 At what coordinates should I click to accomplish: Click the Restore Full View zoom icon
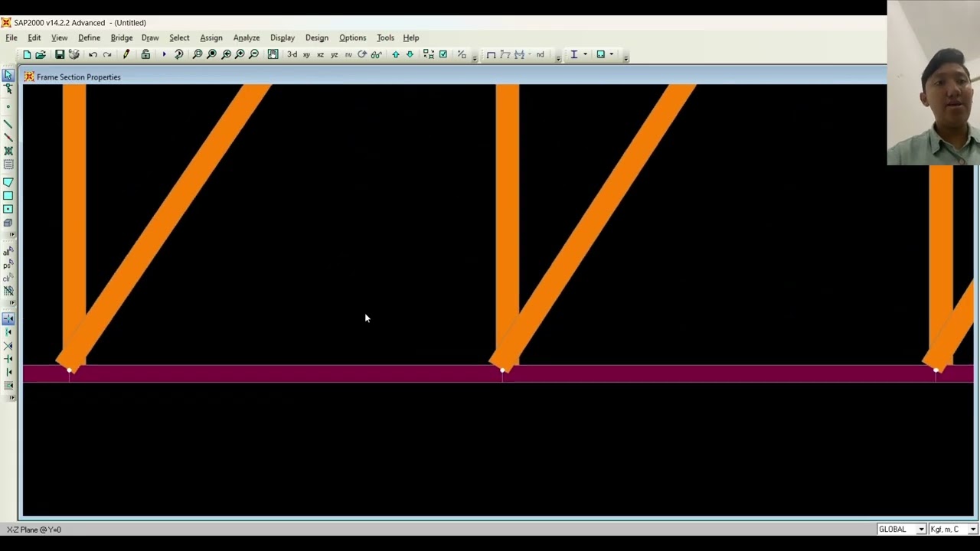[x=212, y=54]
